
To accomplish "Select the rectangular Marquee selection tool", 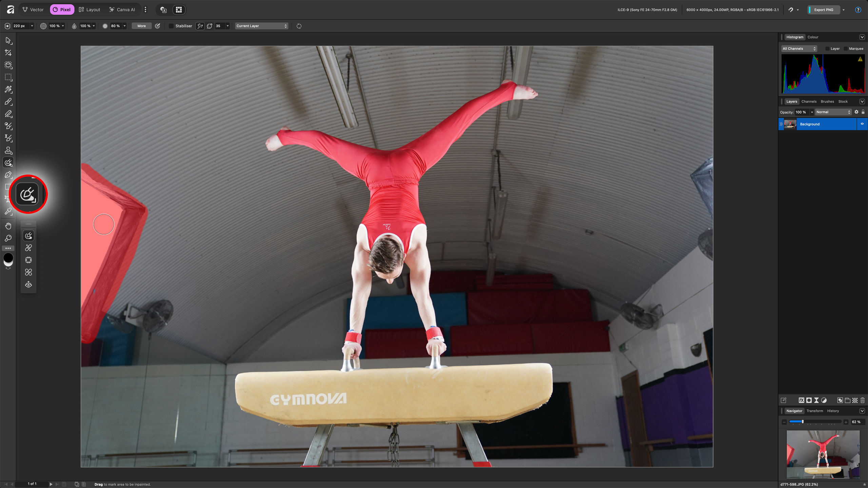I will tap(8, 77).
